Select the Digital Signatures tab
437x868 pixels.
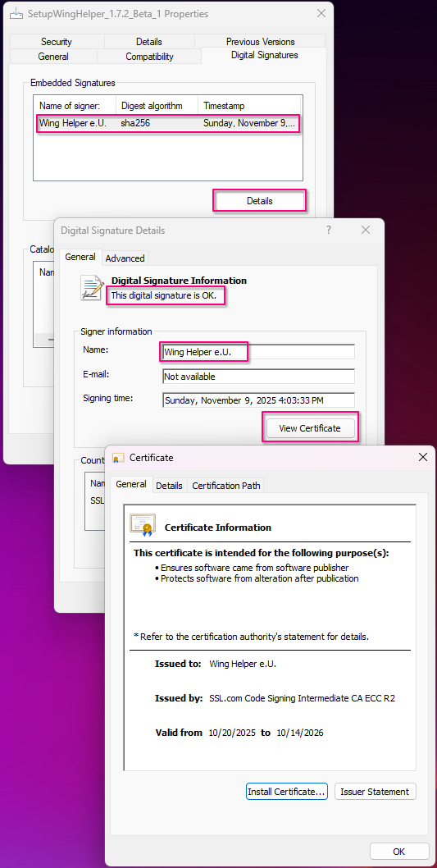pos(264,55)
